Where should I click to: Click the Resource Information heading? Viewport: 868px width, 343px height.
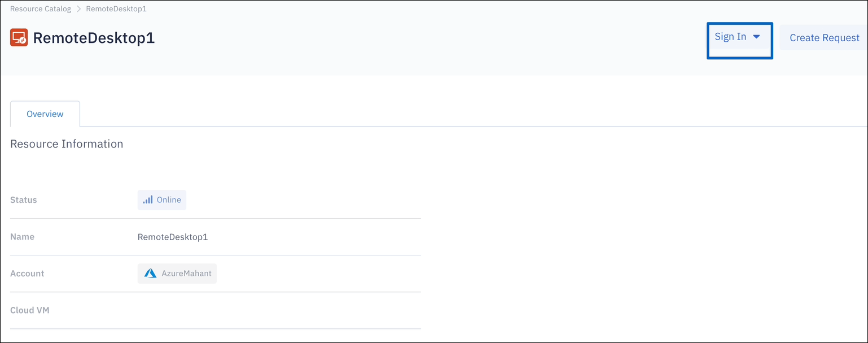coord(67,144)
